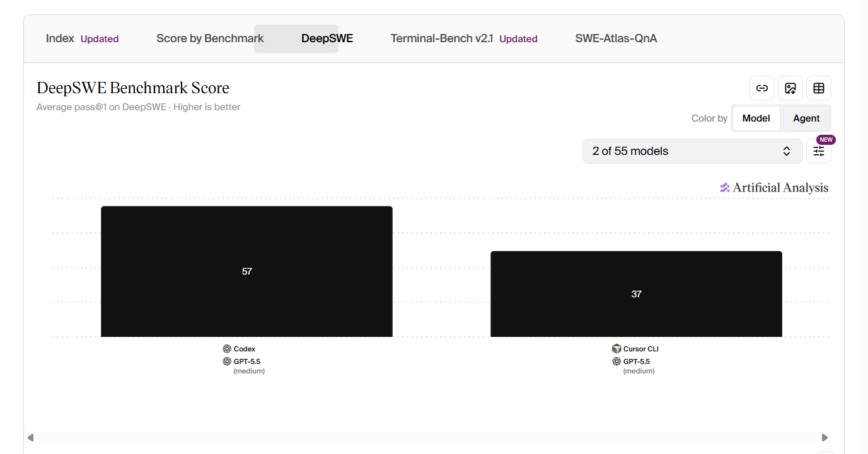The image size is (868, 454).
Task: Click the OpenAI logo beside GPT-5.5 under Cursor CLI
Action: point(616,361)
